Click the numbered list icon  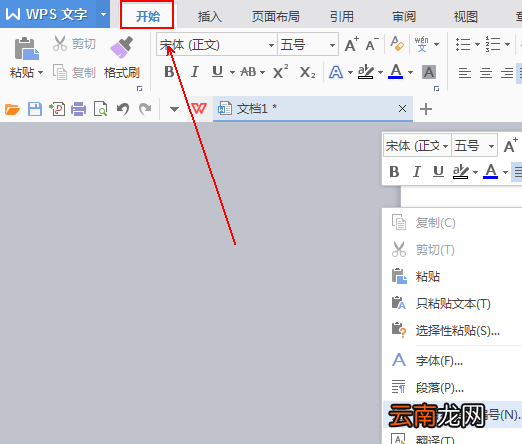click(493, 44)
